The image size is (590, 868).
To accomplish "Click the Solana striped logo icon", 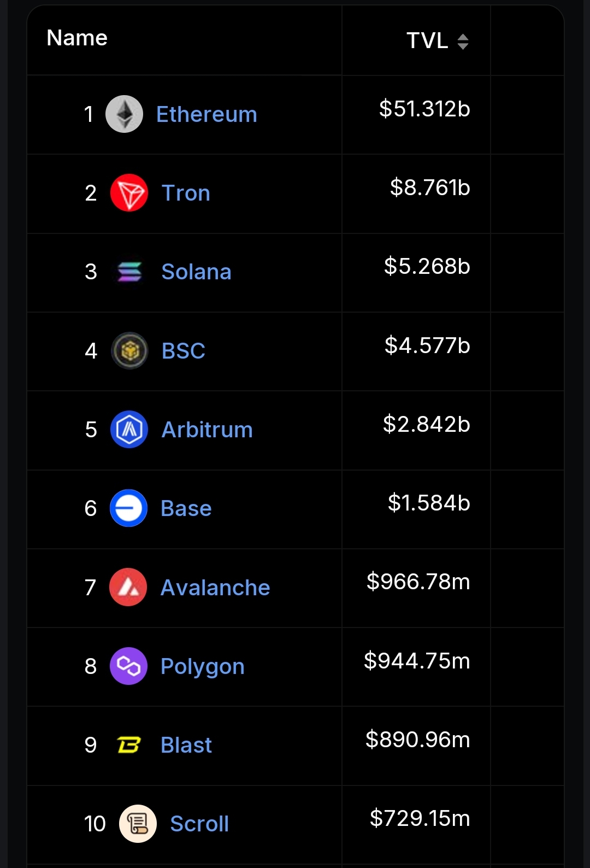I will [x=129, y=272].
